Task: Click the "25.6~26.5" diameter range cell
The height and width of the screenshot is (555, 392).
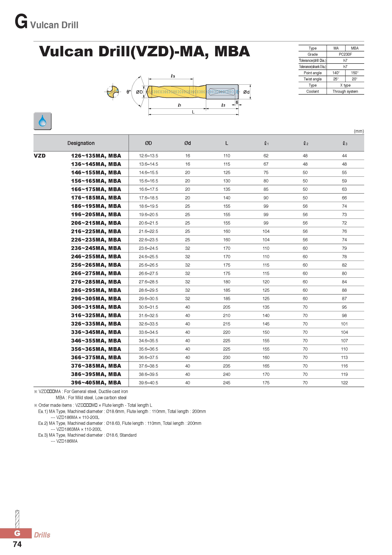Action: coord(149,265)
